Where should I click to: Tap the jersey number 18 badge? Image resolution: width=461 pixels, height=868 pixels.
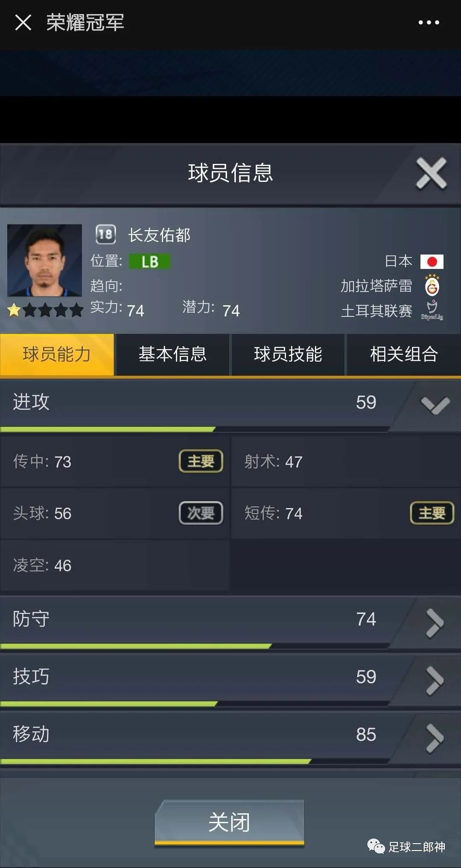(105, 234)
